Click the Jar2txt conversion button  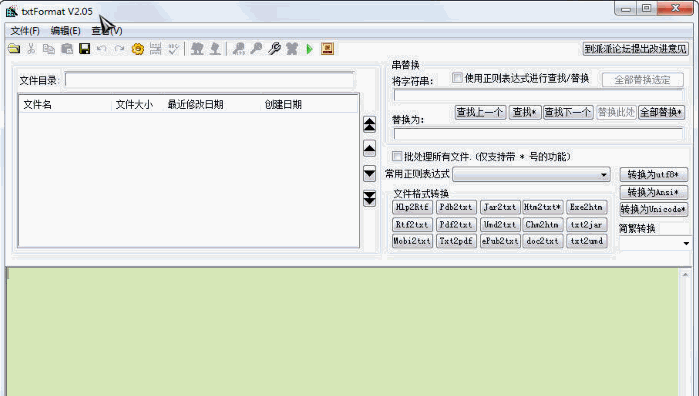tap(500, 207)
